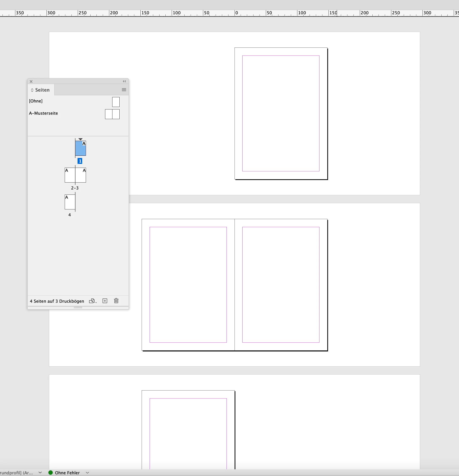Select the [Ohne] master page entry

[x=36, y=101]
